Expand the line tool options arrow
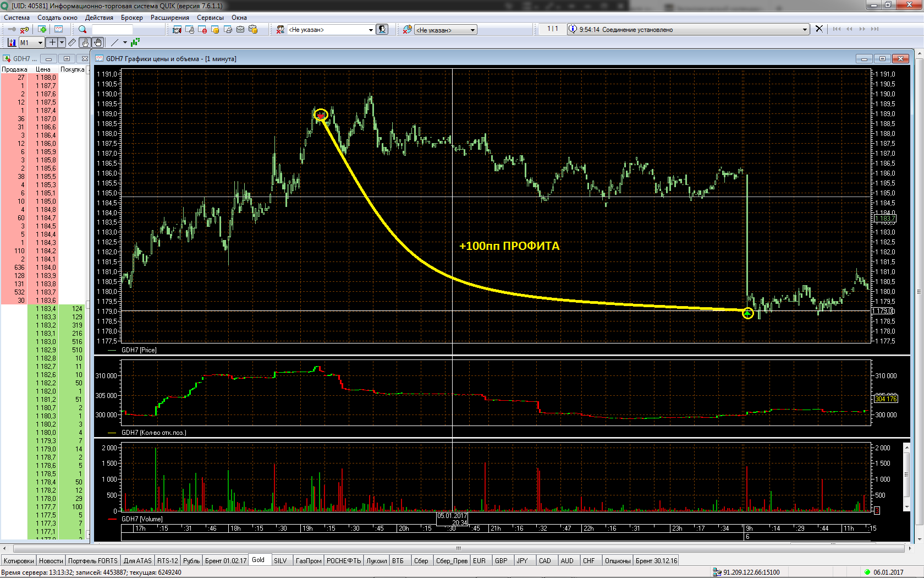 (125, 42)
